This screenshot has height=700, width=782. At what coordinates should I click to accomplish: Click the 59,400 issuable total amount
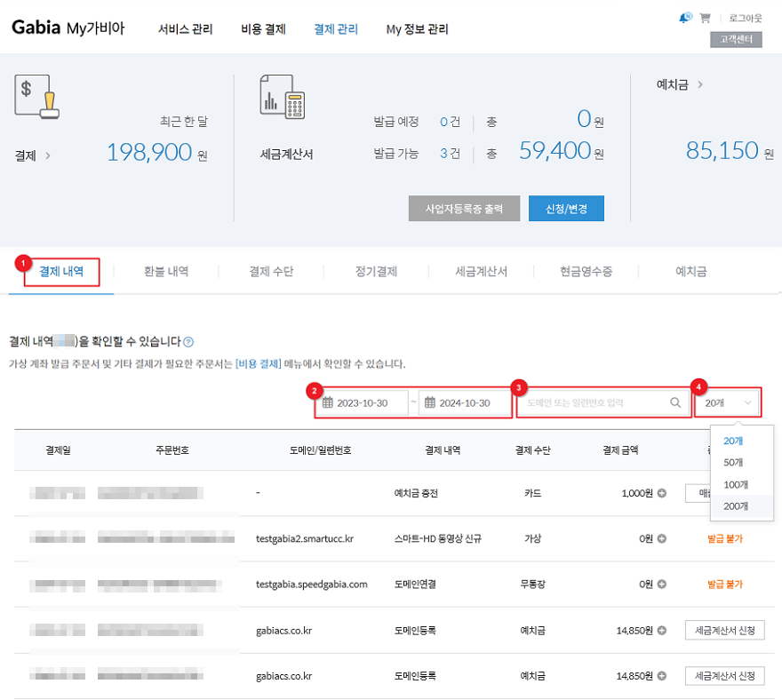(555, 150)
